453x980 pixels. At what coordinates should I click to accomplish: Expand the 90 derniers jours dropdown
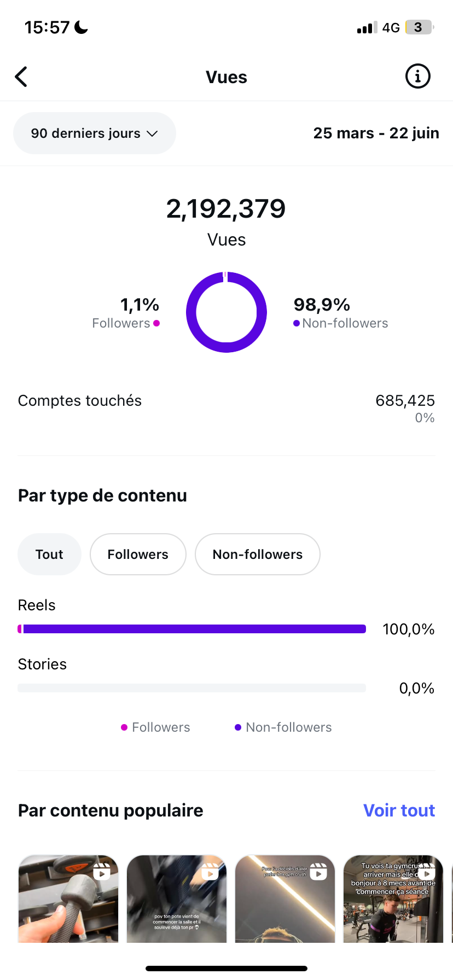tap(95, 133)
